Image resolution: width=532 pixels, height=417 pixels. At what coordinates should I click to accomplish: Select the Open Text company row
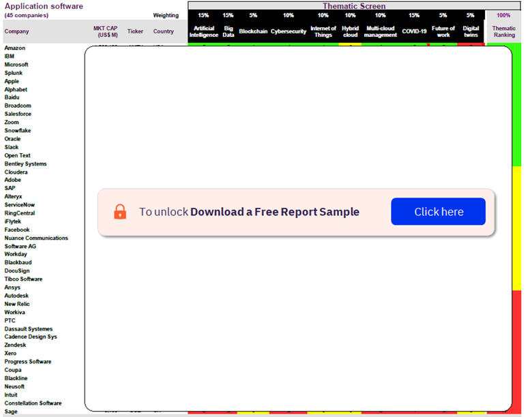(18, 155)
